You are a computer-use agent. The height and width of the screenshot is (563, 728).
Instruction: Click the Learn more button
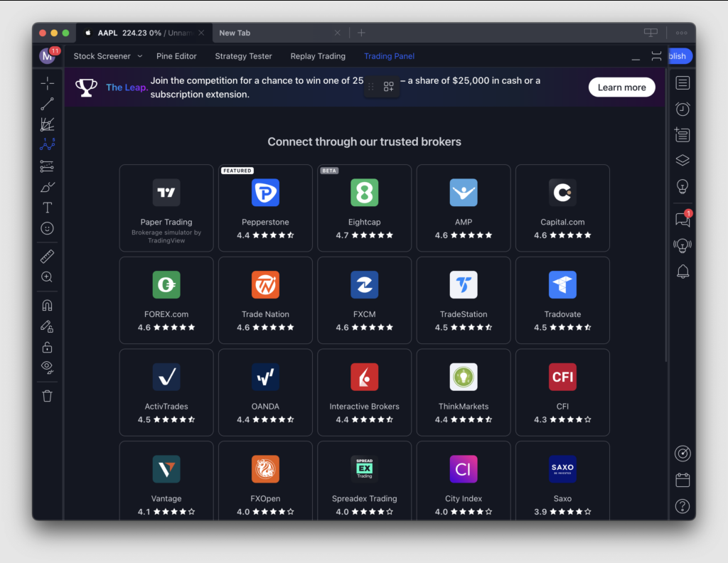621,87
